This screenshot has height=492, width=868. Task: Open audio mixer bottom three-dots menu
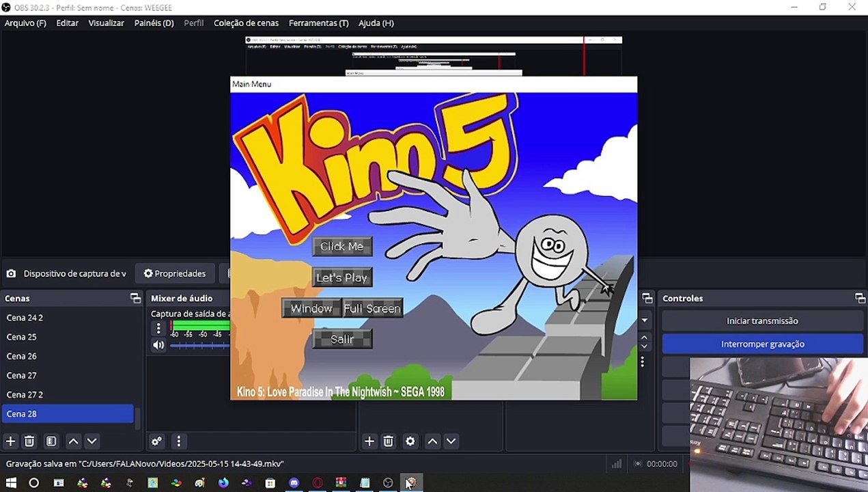coord(178,441)
